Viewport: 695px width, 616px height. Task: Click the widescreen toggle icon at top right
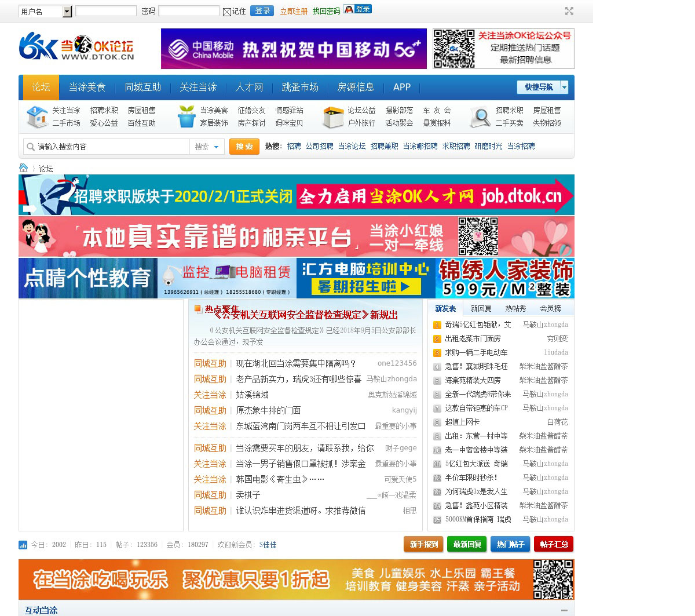click(x=569, y=11)
